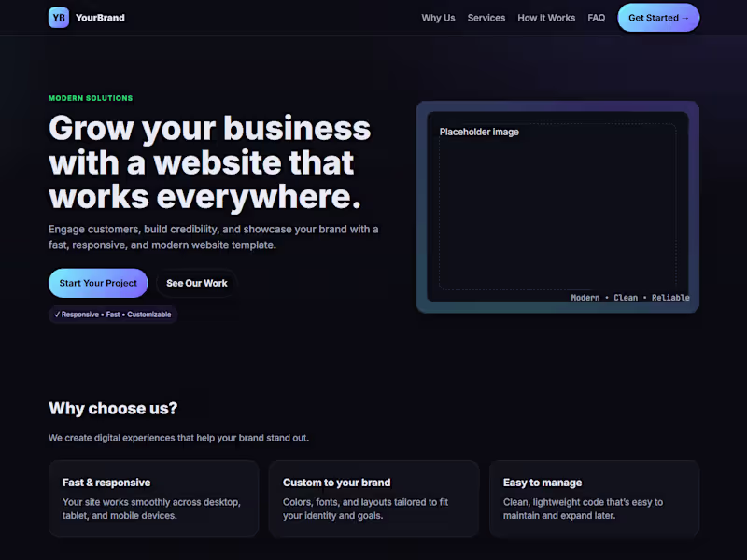Click the Grow your business headline
This screenshot has width=747, height=560.
(209, 162)
